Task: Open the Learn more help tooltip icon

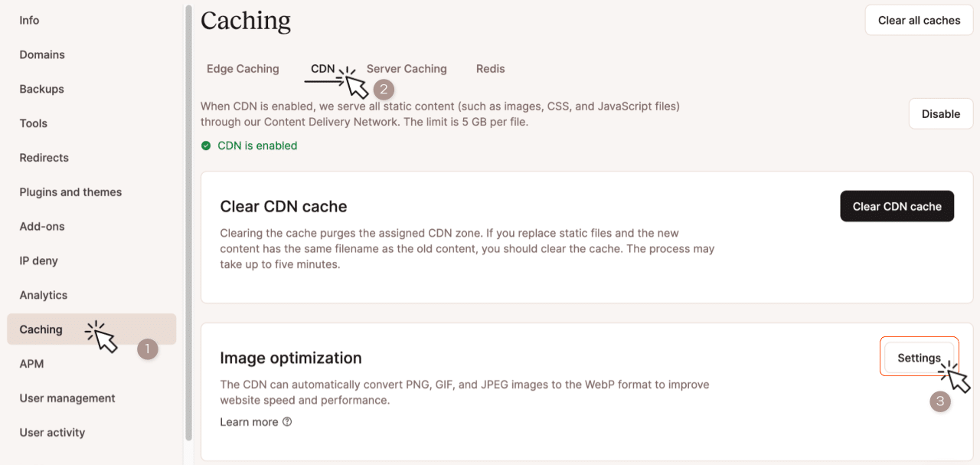Action: tap(286, 421)
